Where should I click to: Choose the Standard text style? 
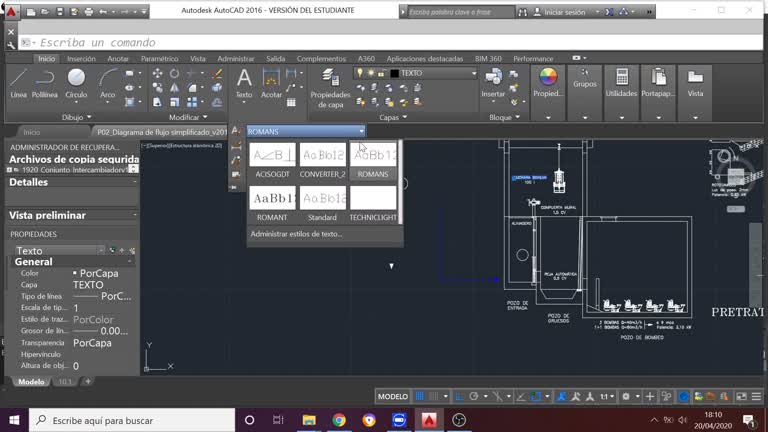322,204
